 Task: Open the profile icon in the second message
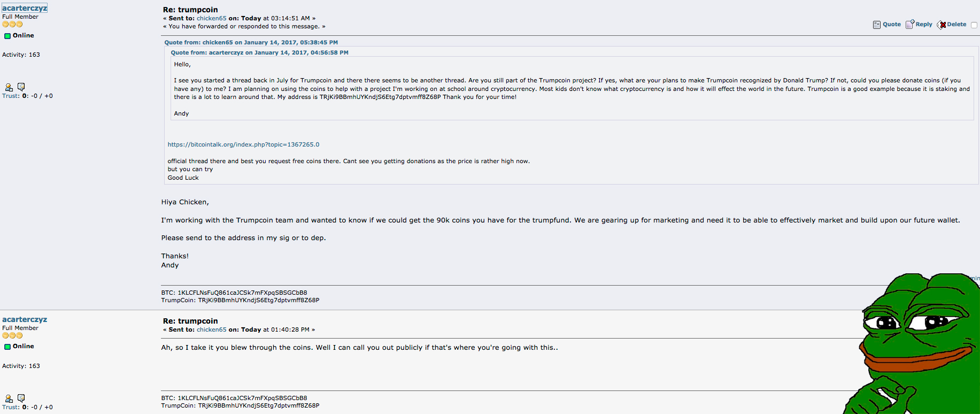point(9,398)
